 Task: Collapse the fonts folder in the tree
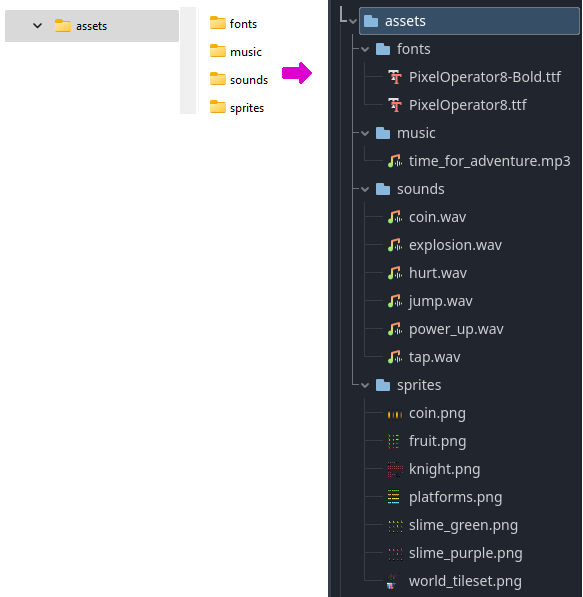[x=365, y=49]
